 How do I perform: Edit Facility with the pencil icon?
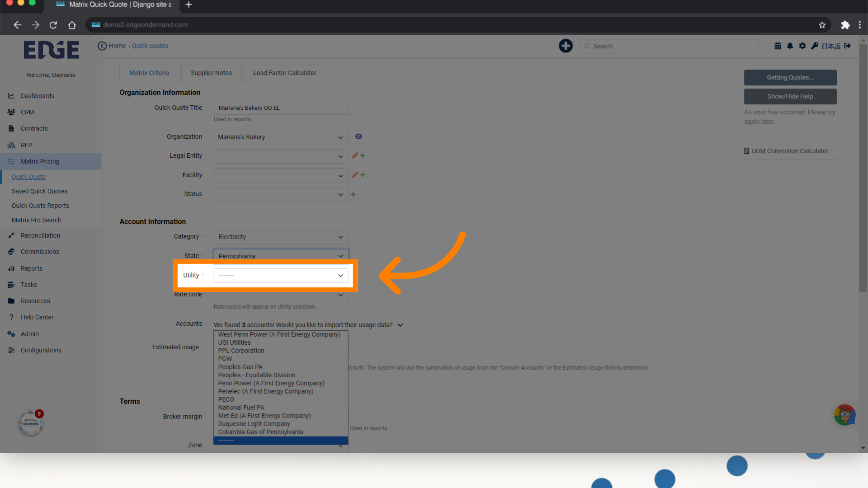click(355, 175)
